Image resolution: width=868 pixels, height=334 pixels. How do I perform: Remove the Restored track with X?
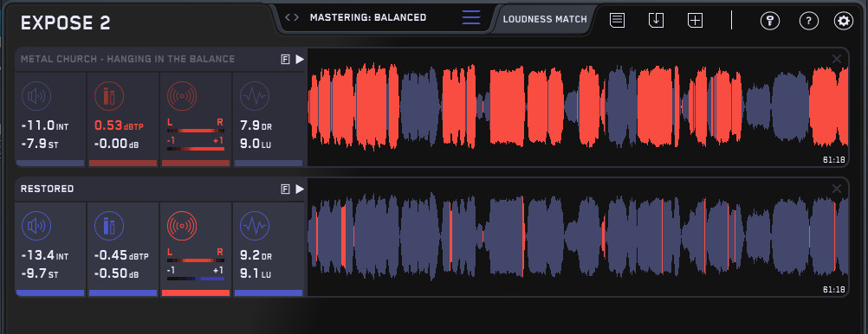[837, 189]
